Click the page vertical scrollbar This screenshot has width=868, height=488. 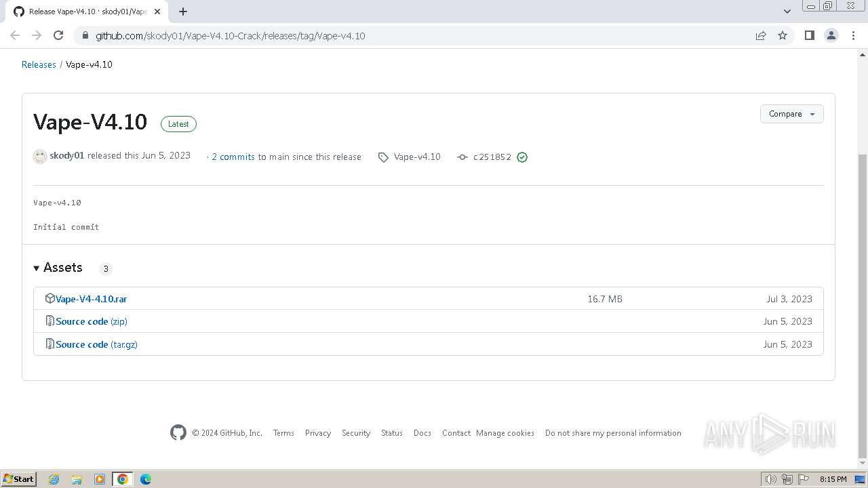pyautogui.click(x=862, y=305)
